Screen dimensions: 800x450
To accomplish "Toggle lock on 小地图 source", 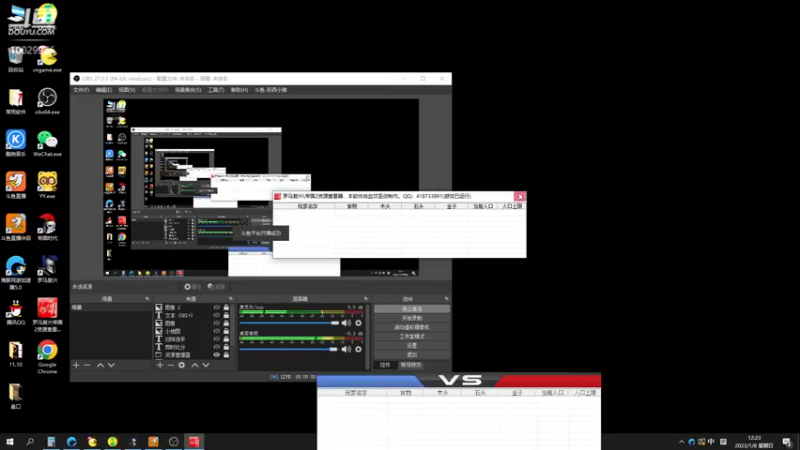I will point(226,331).
